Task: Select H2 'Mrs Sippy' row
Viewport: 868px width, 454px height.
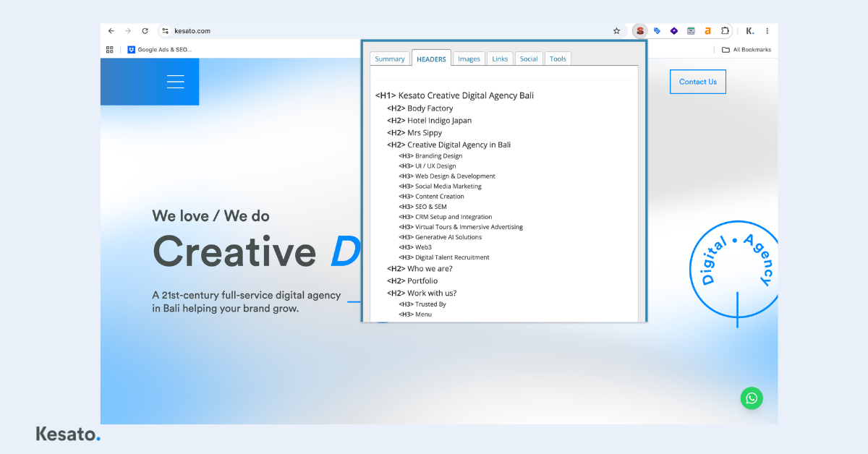Action: [x=414, y=133]
